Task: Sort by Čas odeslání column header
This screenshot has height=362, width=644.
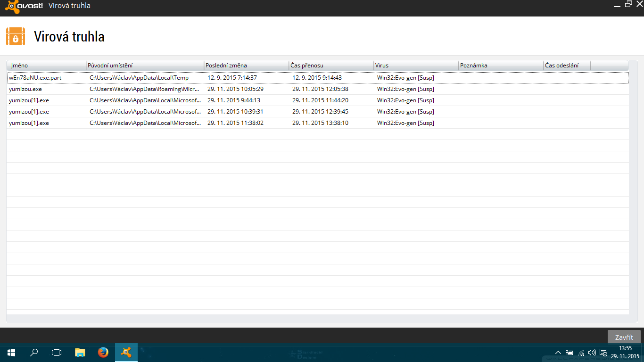Action: 567,66
